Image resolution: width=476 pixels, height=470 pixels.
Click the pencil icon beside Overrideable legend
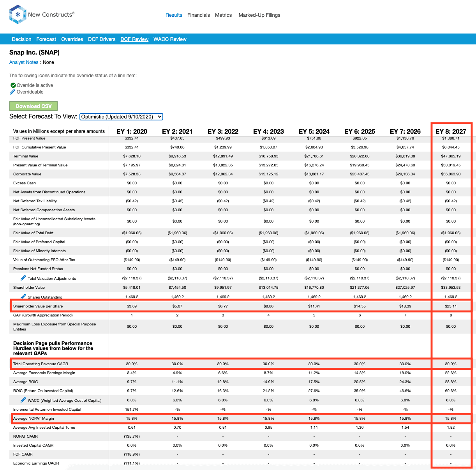coord(13,92)
